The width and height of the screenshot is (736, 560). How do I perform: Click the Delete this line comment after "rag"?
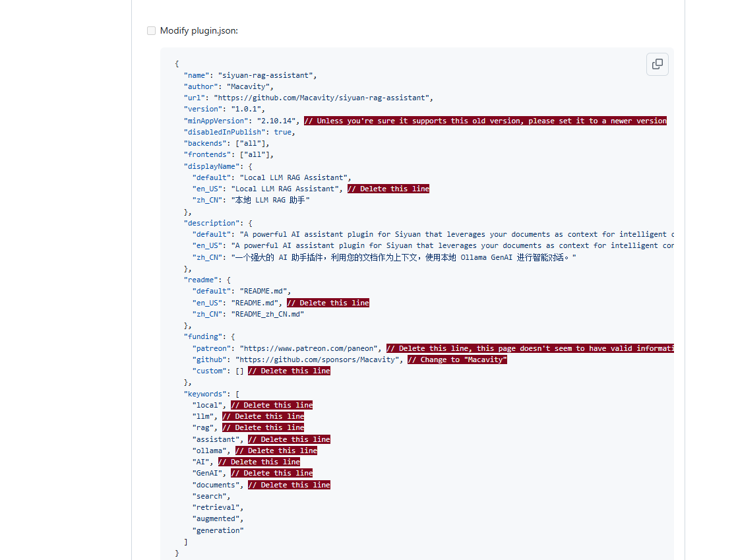[x=263, y=427]
